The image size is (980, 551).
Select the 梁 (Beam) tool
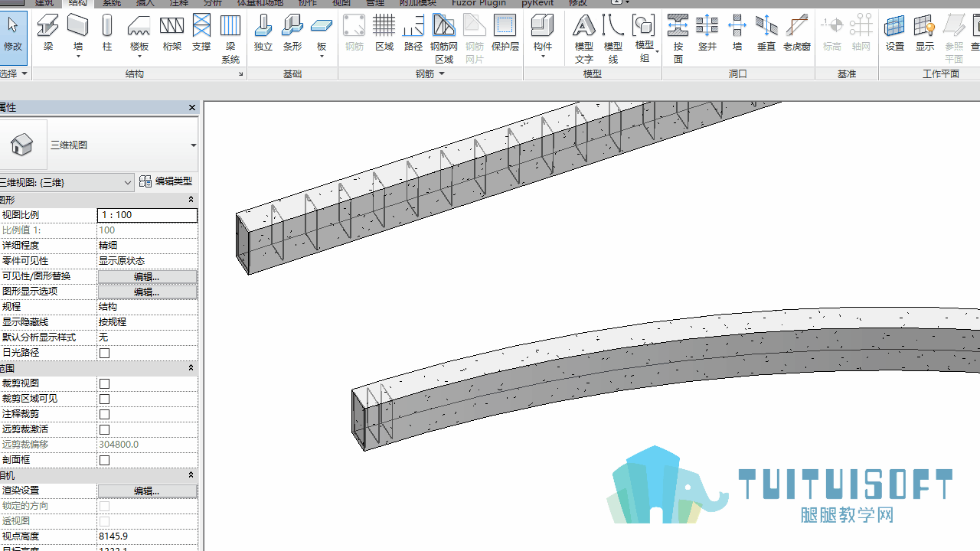tap(48, 32)
